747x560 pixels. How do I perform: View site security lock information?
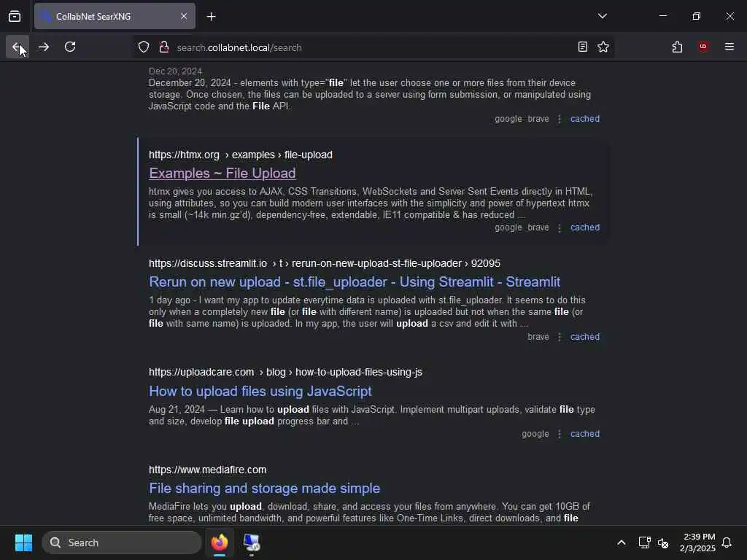[x=164, y=47]
